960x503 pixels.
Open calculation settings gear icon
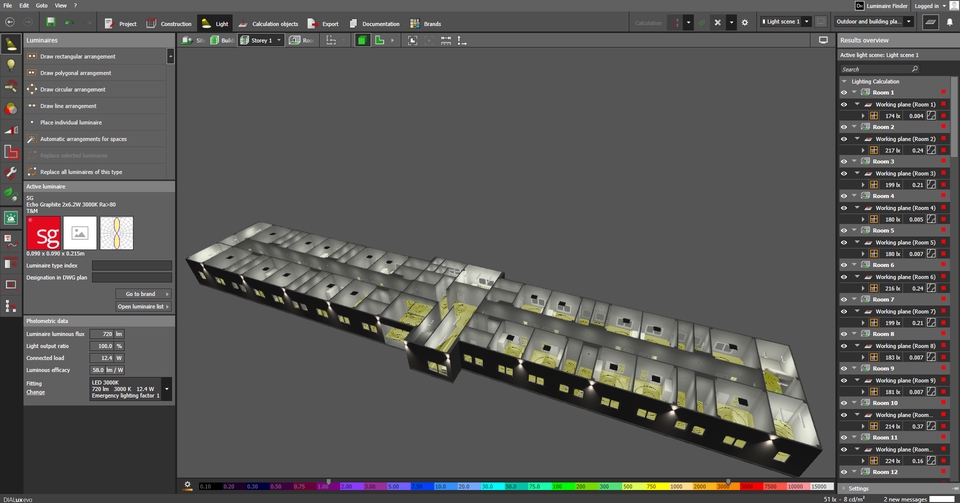tap(744, 22)
